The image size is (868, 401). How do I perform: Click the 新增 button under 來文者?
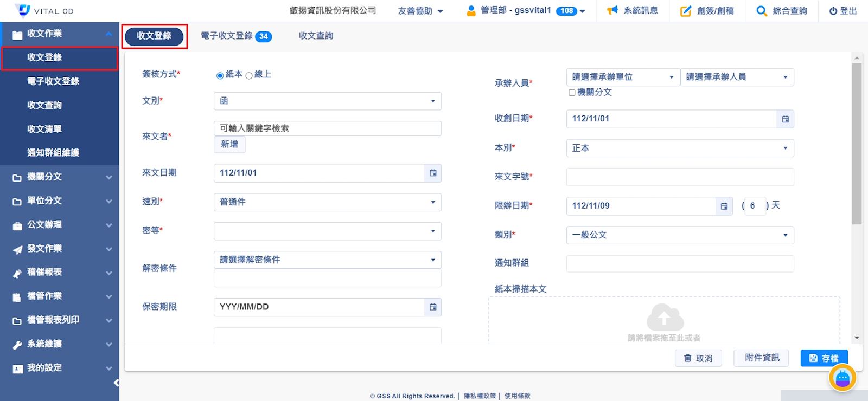(x=229, y=144)
